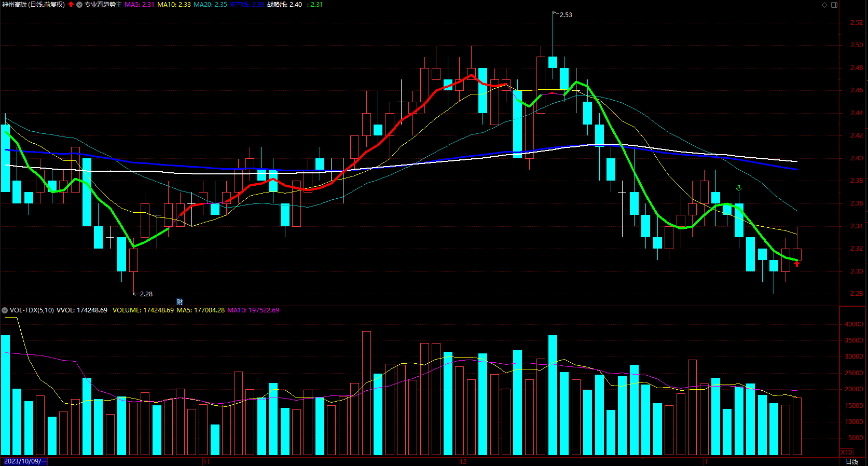Click the month 11 marker on the time axis
868x466 pixels.
206,461
